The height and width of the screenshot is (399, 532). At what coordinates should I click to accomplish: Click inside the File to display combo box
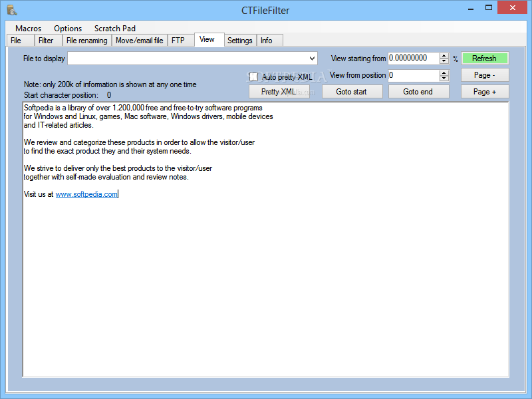point(192,59)
